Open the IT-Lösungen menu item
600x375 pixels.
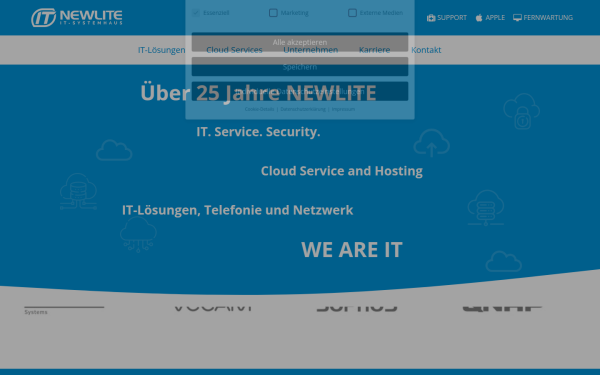click(x=161, y=50)
